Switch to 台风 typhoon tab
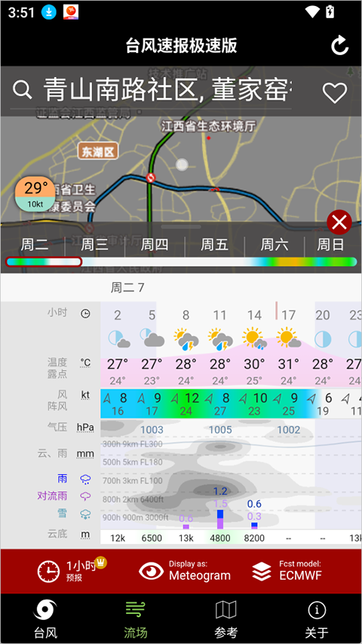The image size is (362, 644). click(45, 618)
